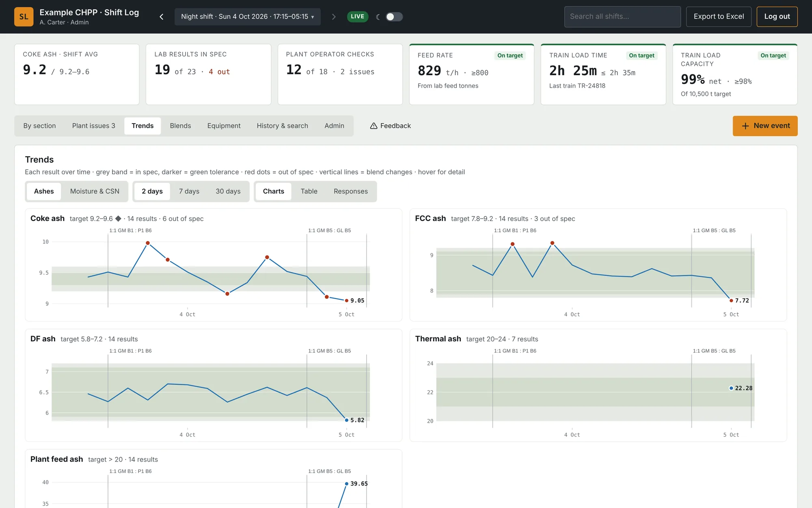Switch to the By section tab

coord(39,126)
